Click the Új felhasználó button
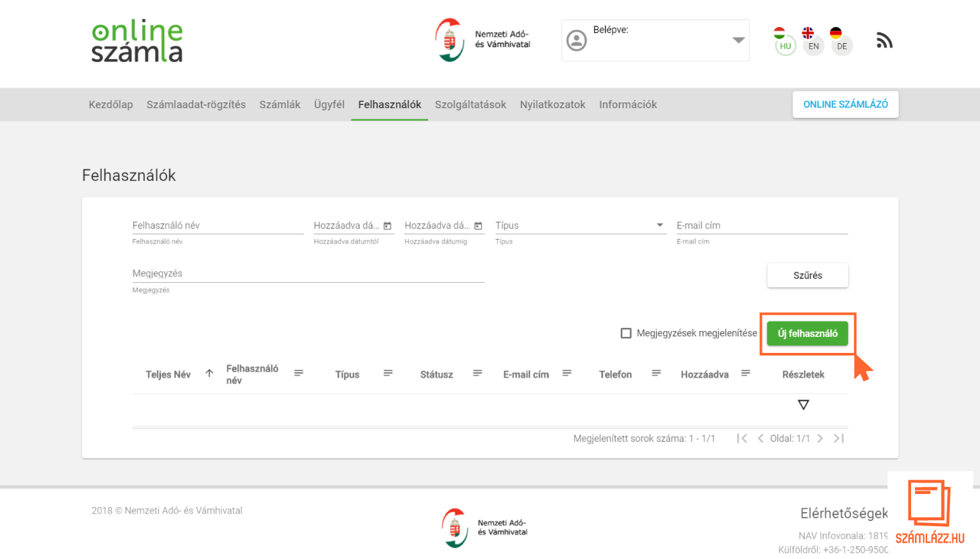Viewport: 980px width, 559px height. tap(807, 334)
